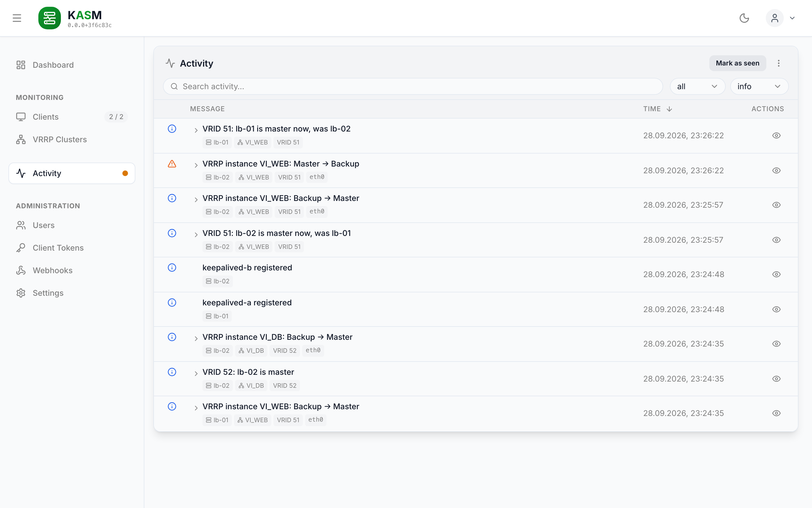
Task: Click info icon on keepalived-a registered row
Action: pos(172,303)
